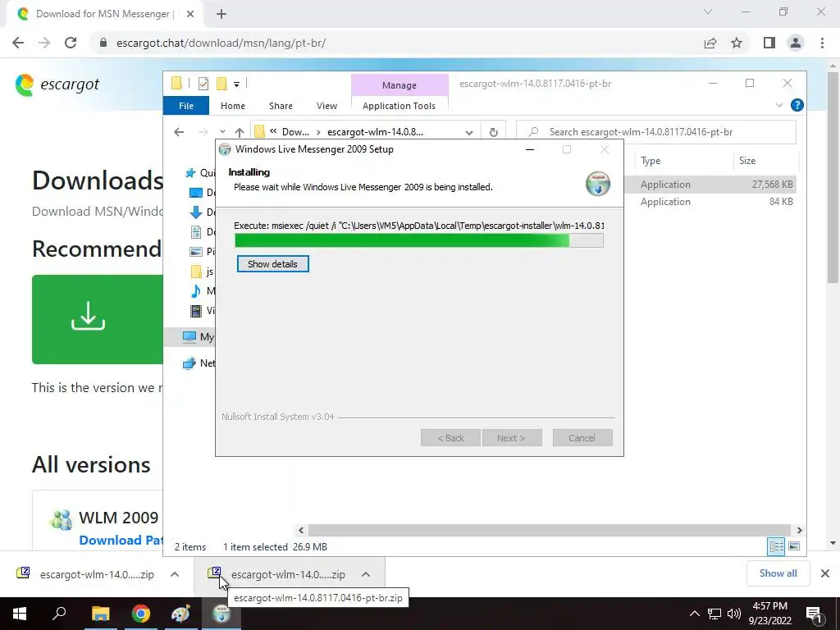
Task: Switch to Home ribbon tab
Action: pos(232,106)
